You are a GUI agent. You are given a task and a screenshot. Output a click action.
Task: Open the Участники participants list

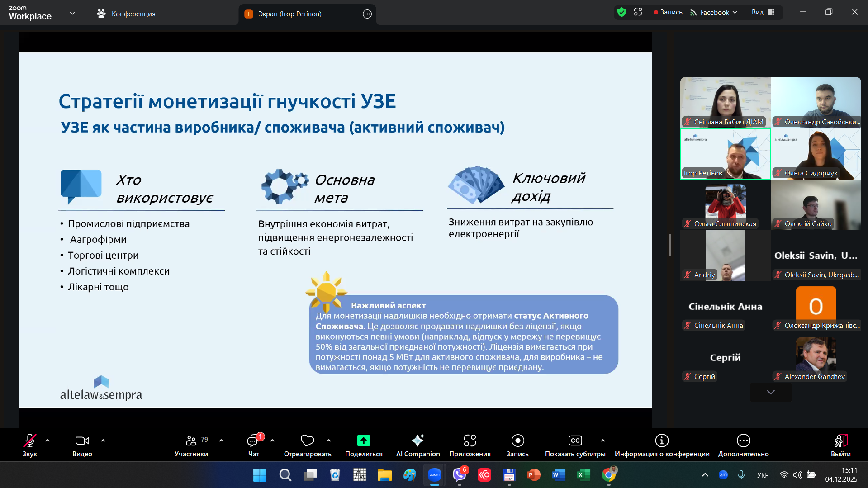point(191,441)
